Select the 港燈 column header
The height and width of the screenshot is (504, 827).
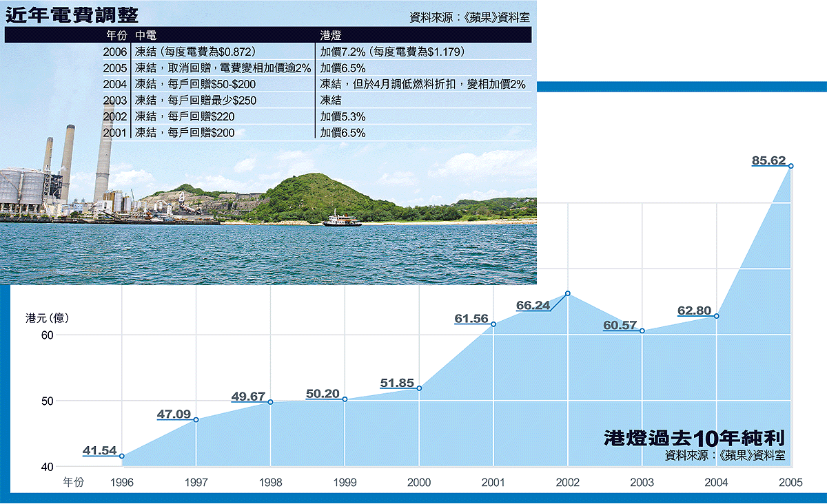[x=331, y=35]
